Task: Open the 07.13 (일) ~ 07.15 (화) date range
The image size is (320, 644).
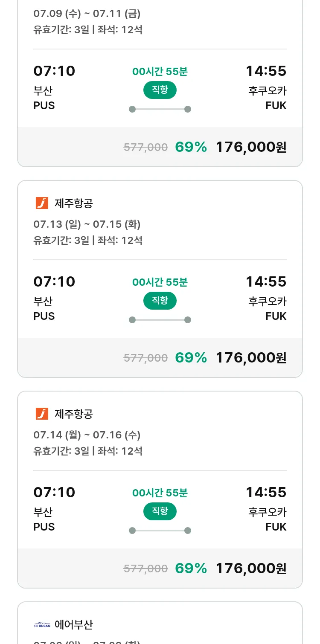Action: click(x=87, y=224)
